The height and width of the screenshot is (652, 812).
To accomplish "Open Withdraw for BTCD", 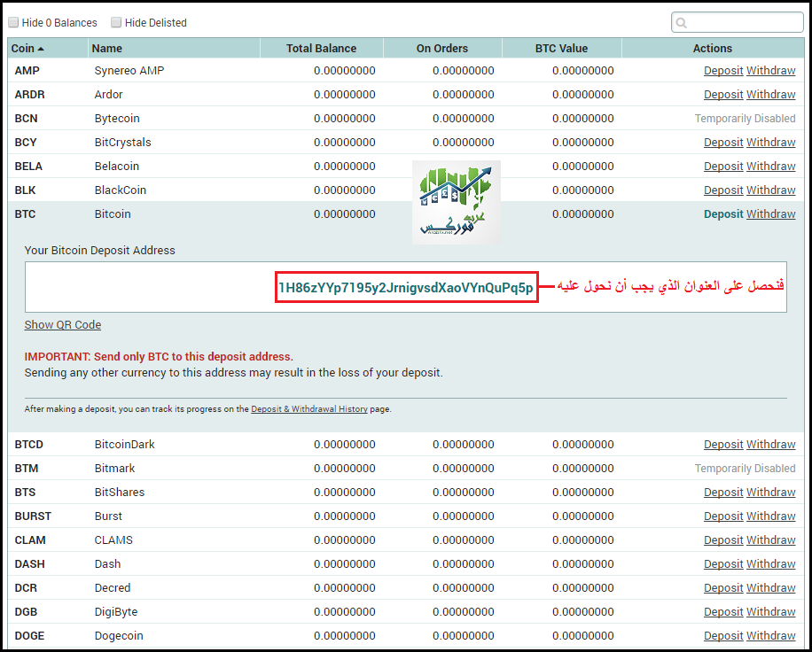I will (771, 444).
